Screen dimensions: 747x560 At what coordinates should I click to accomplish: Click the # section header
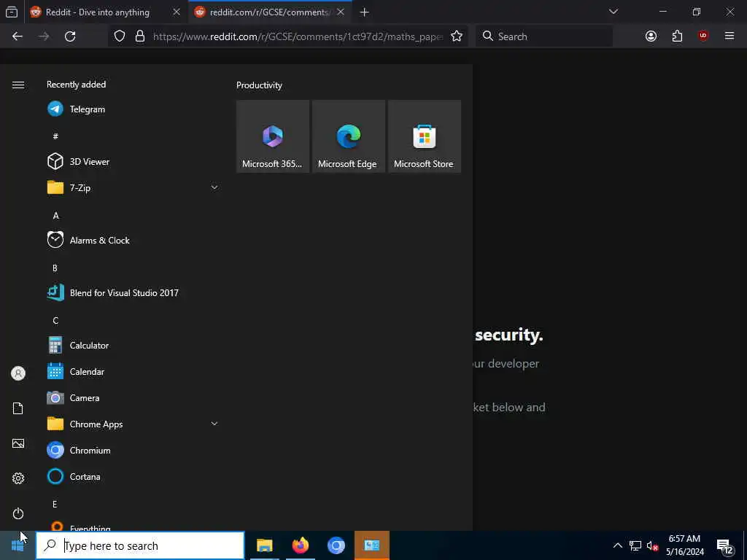coord(55,136)
